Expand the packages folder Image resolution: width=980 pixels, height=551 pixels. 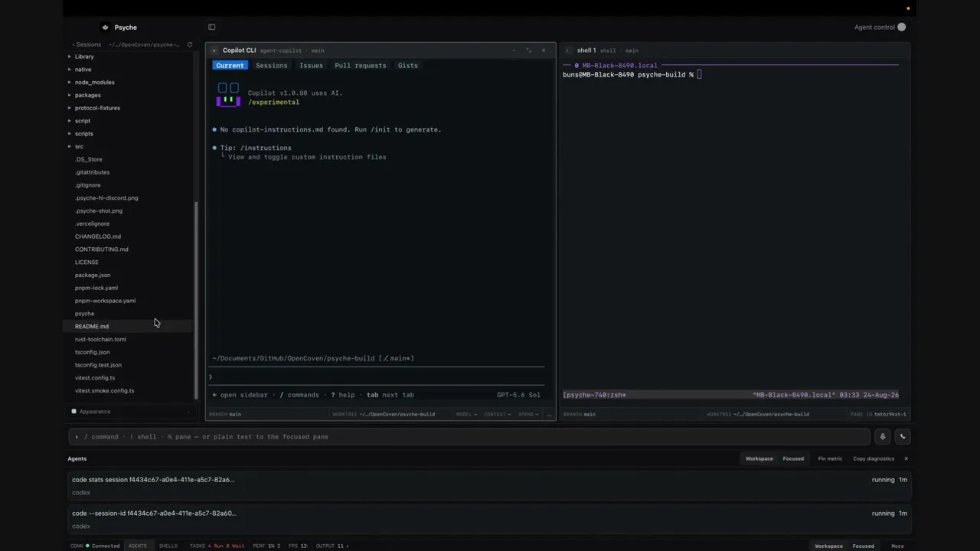point(70,95)
